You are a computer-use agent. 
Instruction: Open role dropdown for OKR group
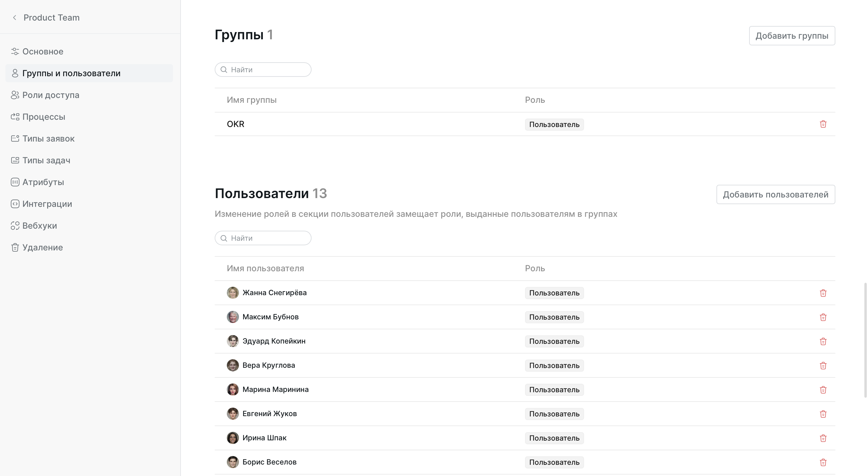pyautogui.click(x=554, y=125)
